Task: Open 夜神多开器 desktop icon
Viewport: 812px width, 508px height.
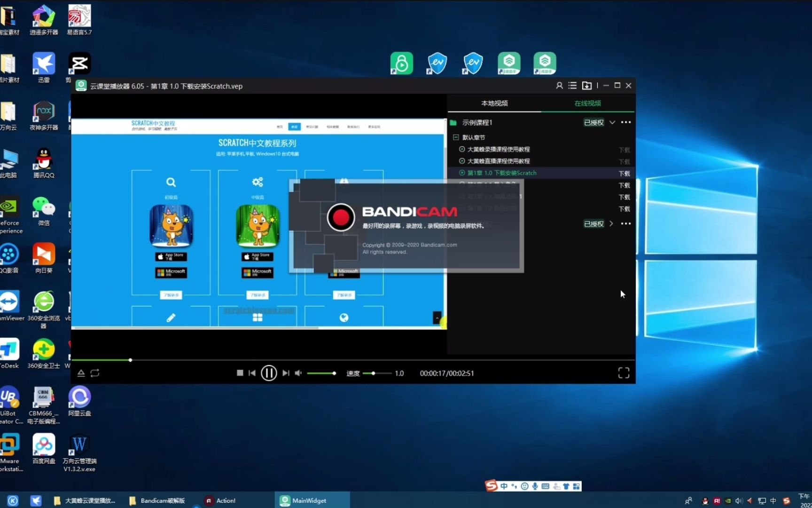Action: pos(44,115)
